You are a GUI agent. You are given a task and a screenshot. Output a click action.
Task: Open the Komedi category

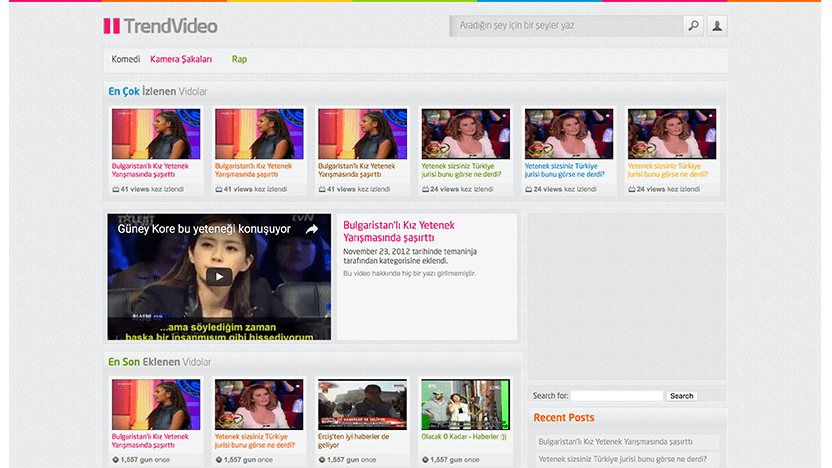(x=125, y=60)
